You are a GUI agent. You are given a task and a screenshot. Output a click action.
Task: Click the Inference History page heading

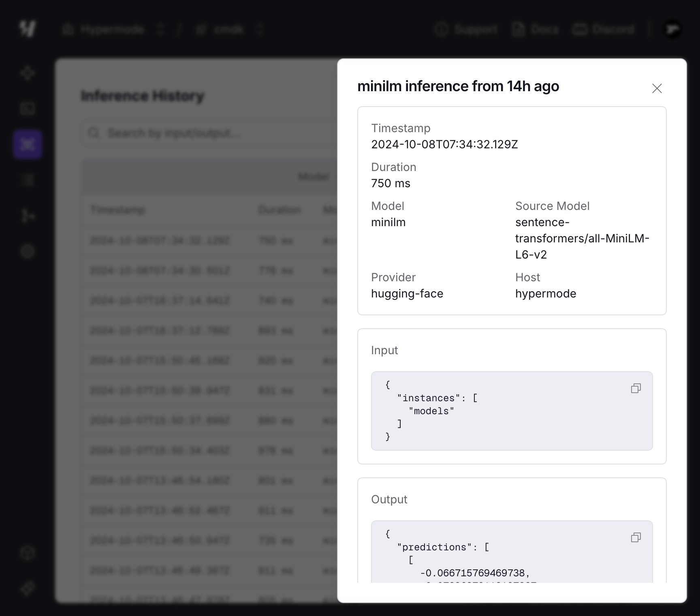[143, 96]
